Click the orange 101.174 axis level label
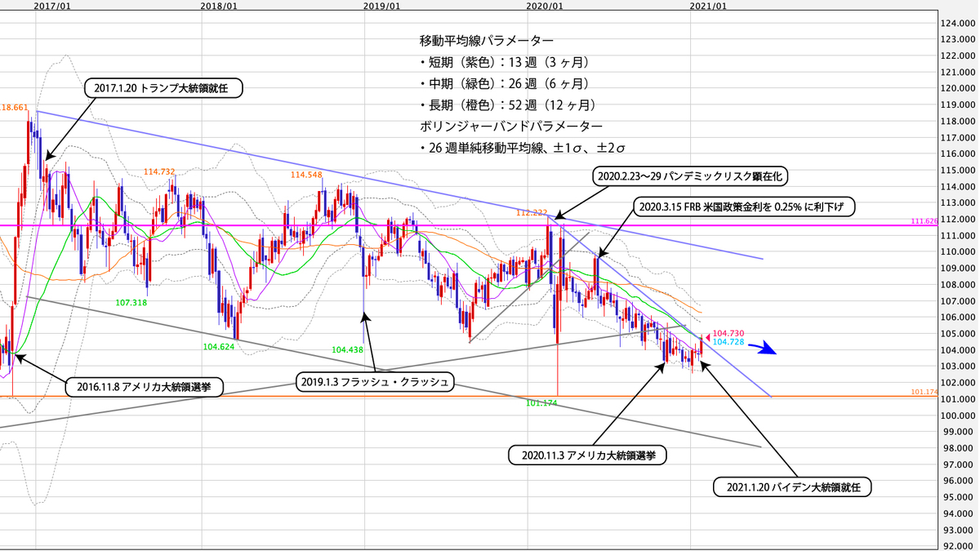980x551 pixels. pos(923,392)
